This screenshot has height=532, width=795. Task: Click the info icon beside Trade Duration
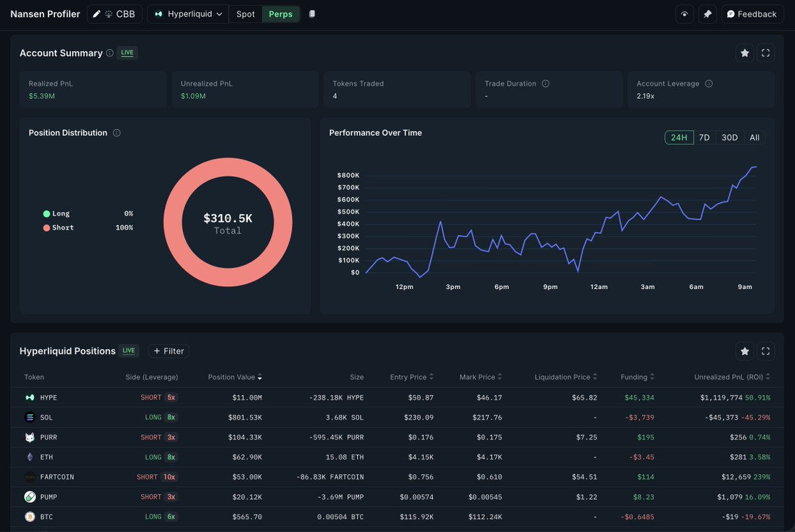click(x=546, y=84)
